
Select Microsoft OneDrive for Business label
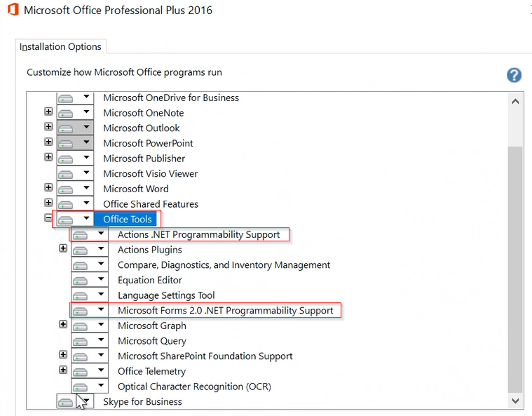coord(171,98)
